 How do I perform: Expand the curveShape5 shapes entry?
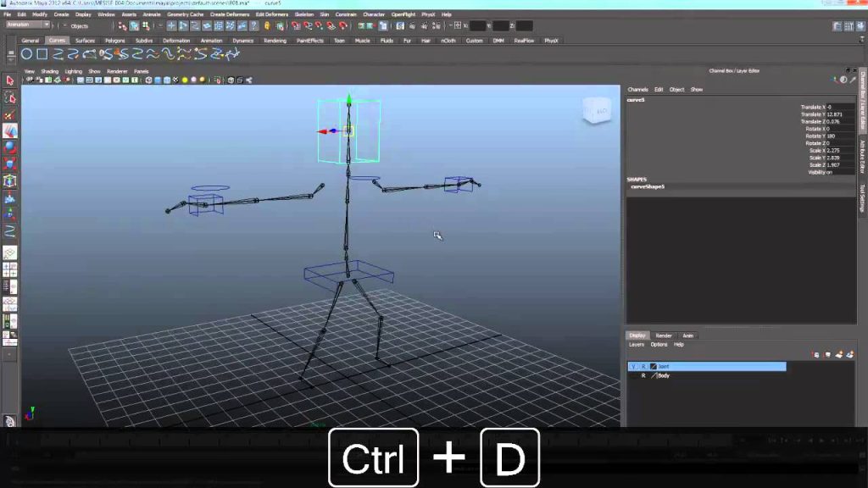coord(647,187)
